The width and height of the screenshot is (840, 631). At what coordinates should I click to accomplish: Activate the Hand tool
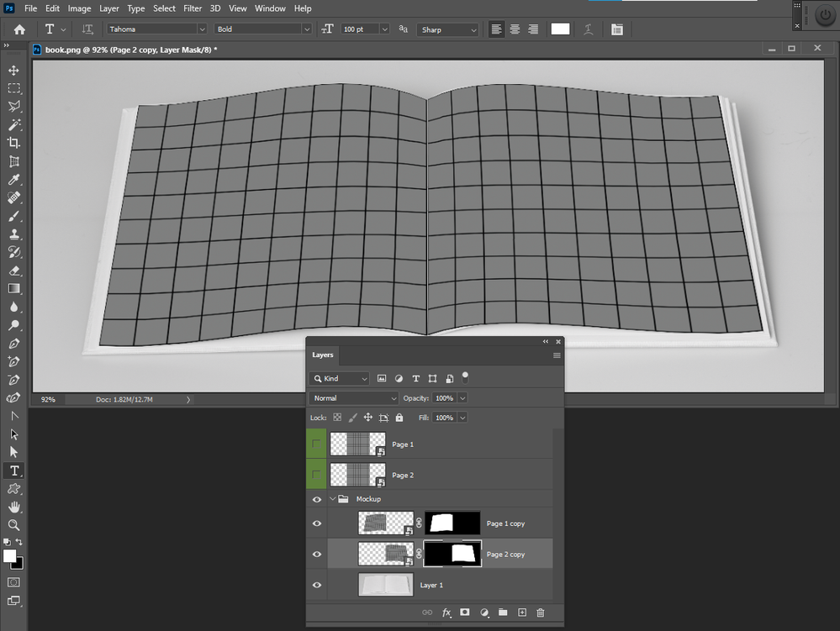pyautogui.click(x=13, y=507)
